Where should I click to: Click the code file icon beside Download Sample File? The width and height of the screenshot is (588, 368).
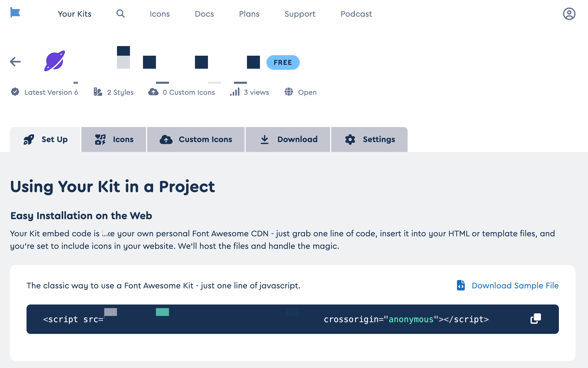[x=461, y=285]
